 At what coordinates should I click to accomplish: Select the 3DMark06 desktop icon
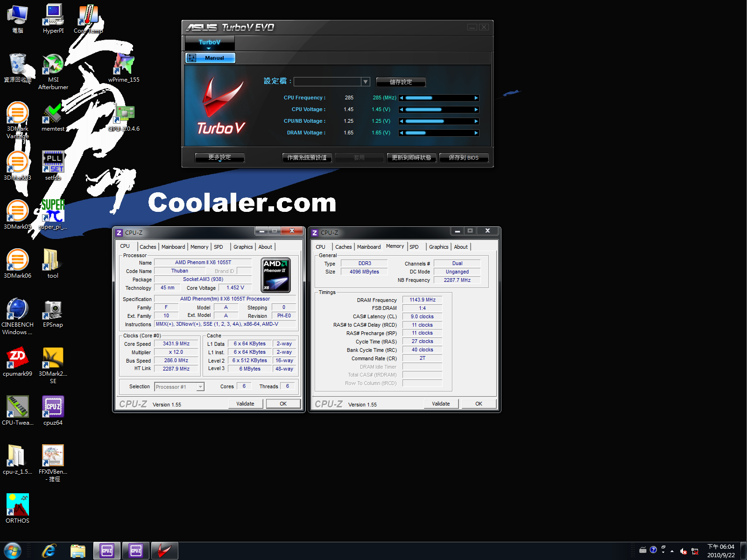tap(18, 264)
